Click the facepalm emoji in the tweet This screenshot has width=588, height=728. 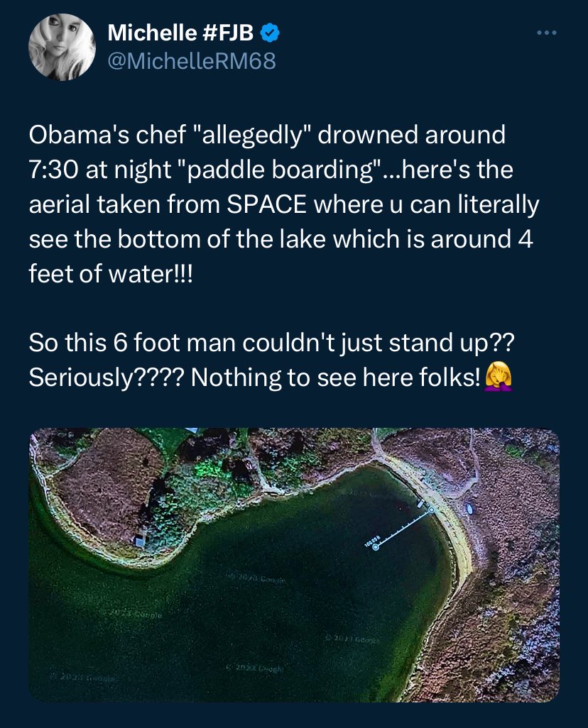[x=497, y=377]
